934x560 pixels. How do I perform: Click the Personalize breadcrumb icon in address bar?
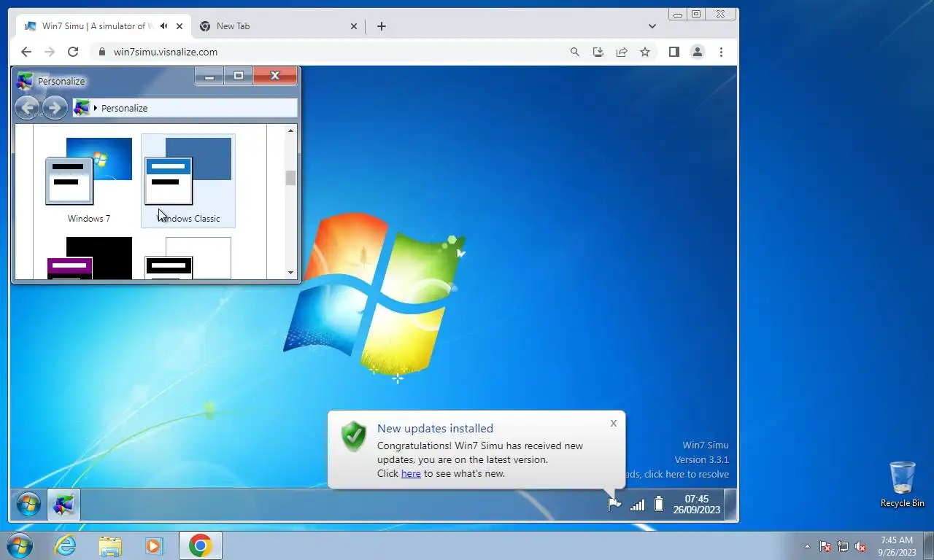82,108
